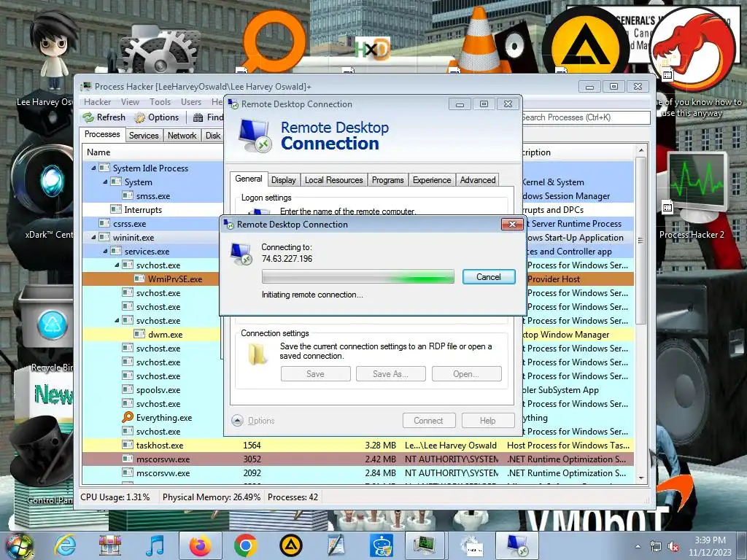Click the gear settings taskbar icon
The image size is (747, 560).
coord(471,545)
